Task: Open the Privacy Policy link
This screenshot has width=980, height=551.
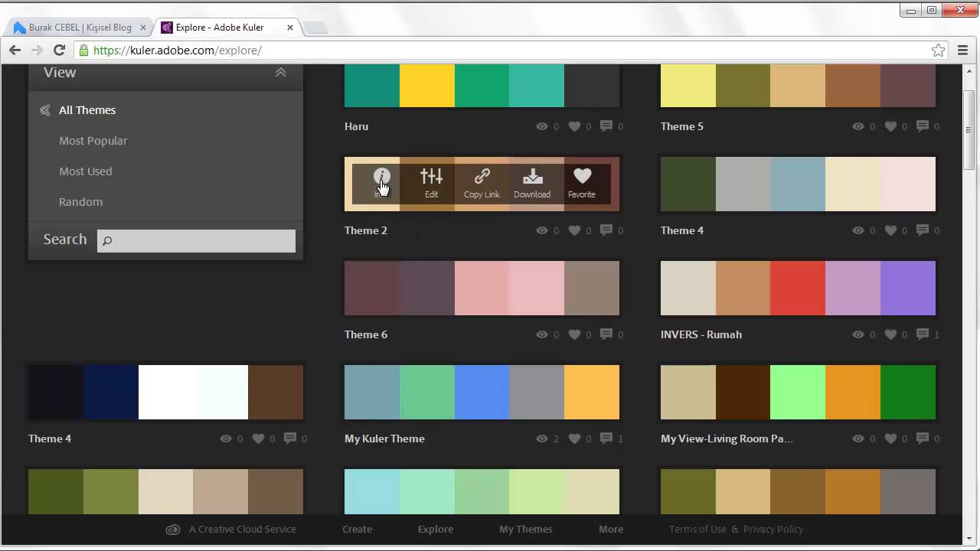Action: coord(773,529)
